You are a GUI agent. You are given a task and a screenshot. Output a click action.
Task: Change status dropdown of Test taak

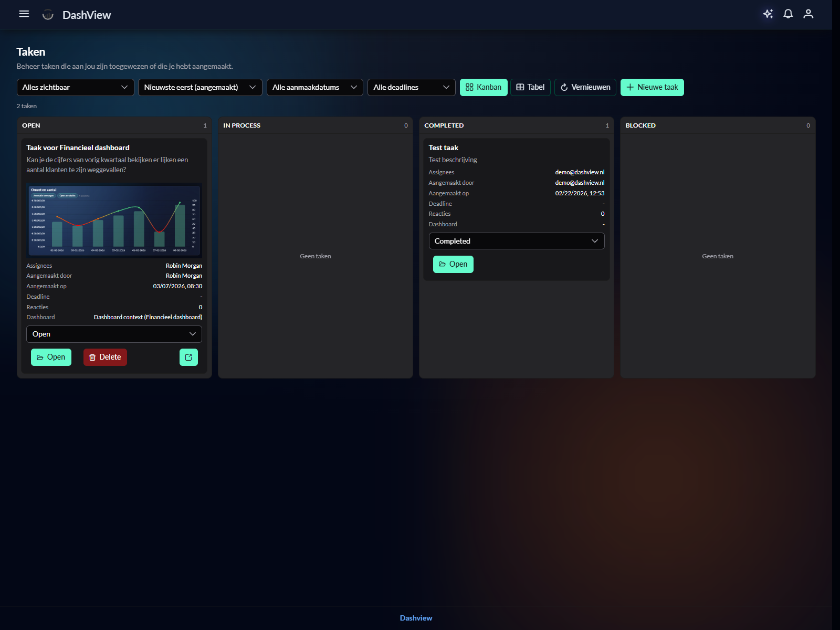(x=516, y=241)
